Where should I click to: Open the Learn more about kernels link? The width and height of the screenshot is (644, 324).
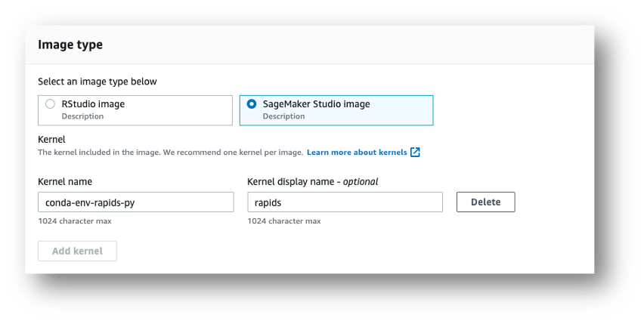(357, 152)
